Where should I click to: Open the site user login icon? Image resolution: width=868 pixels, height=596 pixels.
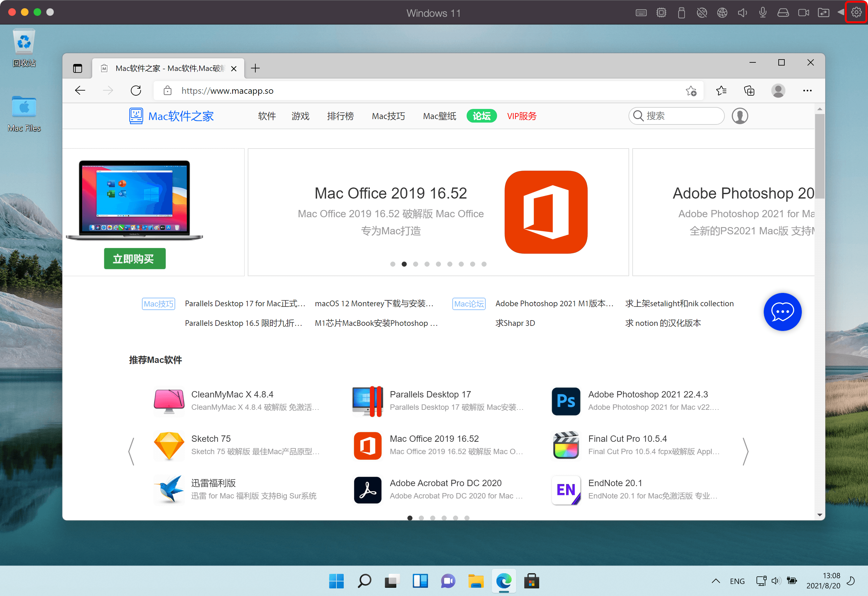click(739, 116)
